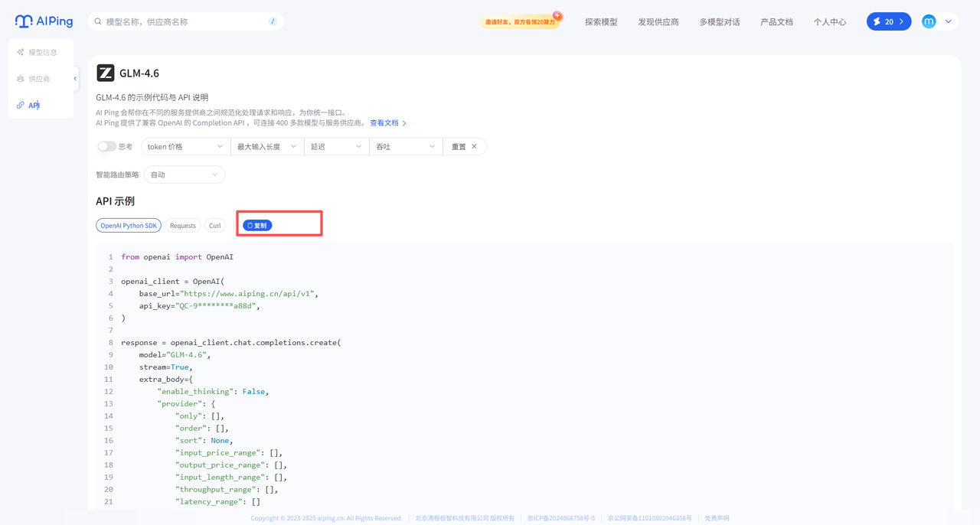The height and width of the screenshot is (525, 980).
Task: Click the slash shortcut badge in search
Action: pyautogui.click(x=273, y=21)
